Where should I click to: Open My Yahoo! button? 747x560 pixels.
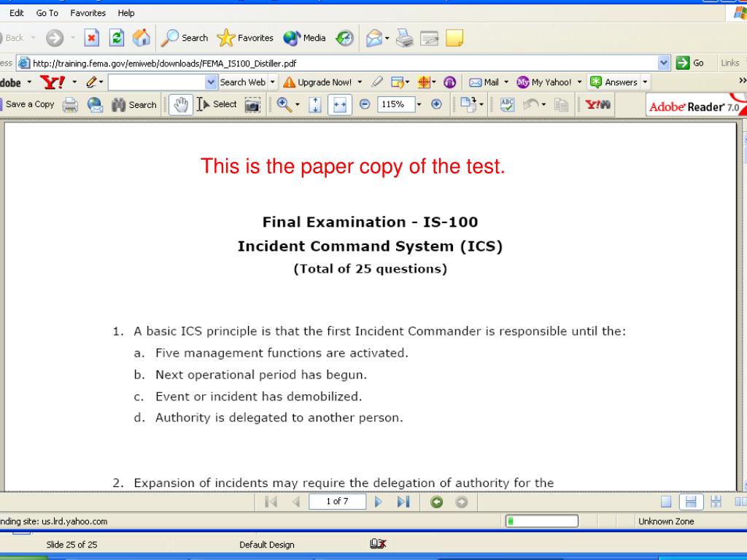point(544,82)
